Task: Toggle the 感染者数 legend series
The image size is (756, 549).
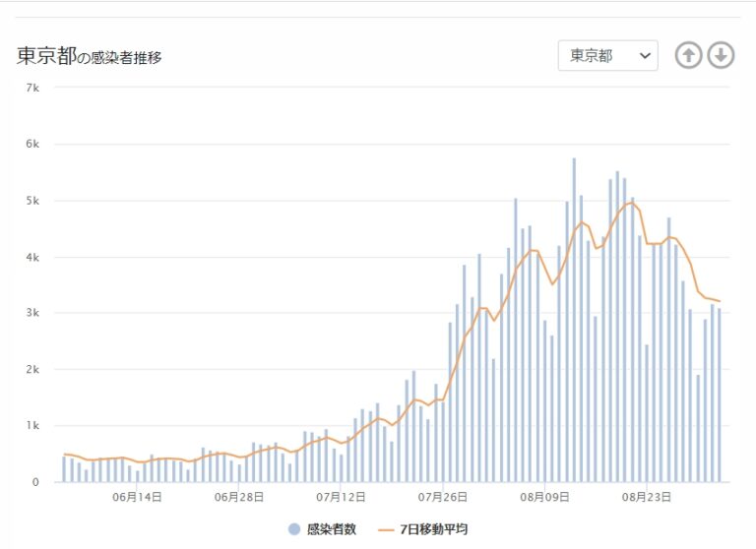Action: pyautogui.click(x=331, y=529)
